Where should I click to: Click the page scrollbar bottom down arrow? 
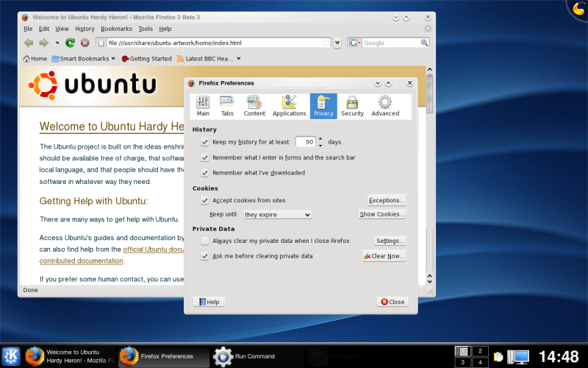click(x=430, y=282)
